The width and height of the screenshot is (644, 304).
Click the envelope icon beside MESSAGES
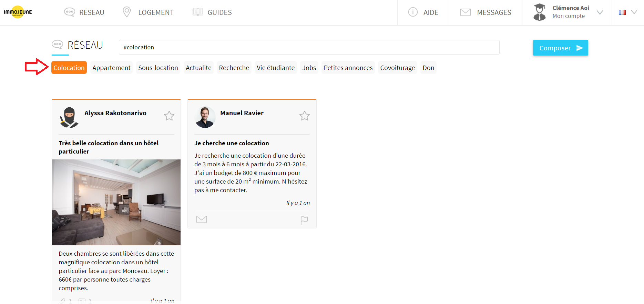tap(466, 12)
